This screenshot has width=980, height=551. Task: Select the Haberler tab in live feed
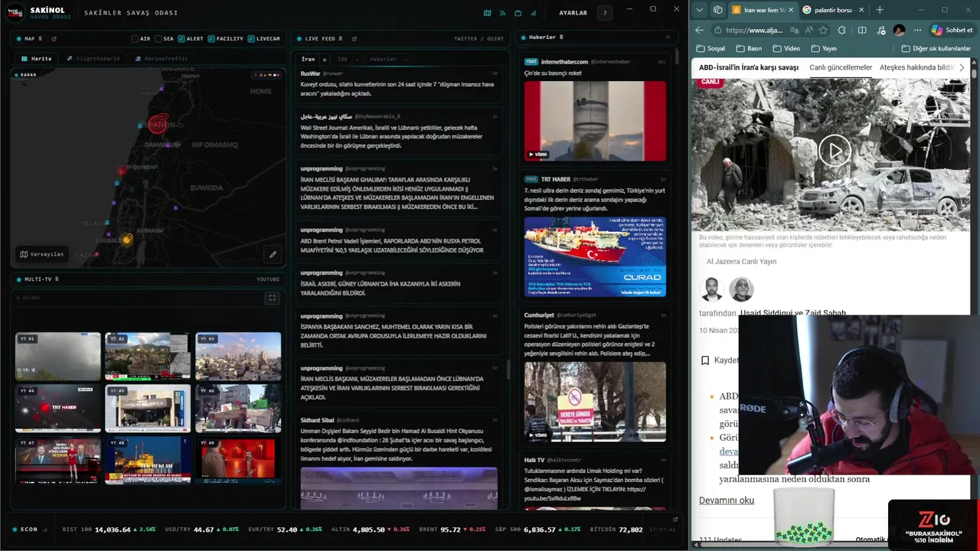(383, 59)
